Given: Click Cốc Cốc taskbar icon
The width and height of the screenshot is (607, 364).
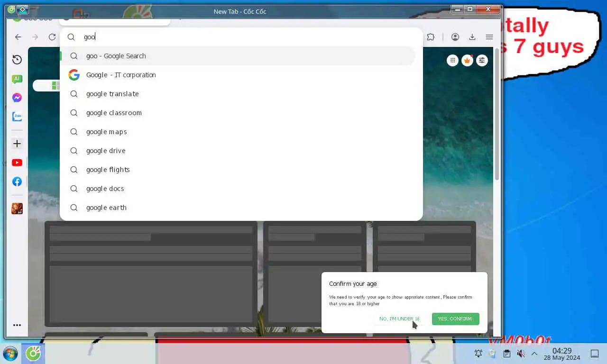Looking at the screenshot, I should click(33, 354).
